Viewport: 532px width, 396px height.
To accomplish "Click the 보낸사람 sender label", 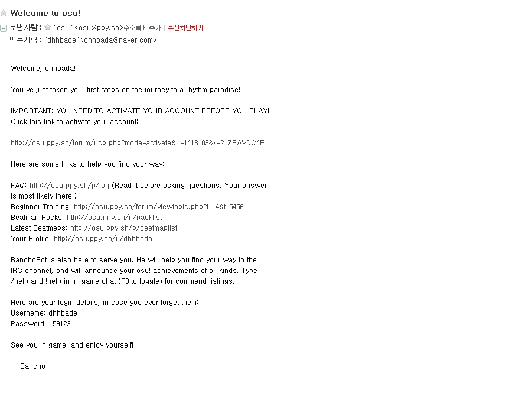I will pos(24,28).
